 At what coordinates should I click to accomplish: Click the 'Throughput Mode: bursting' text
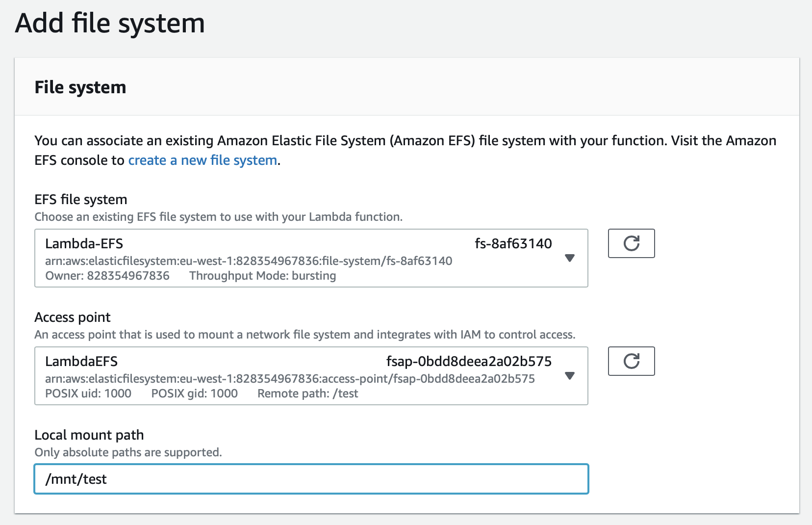[262, 276]
